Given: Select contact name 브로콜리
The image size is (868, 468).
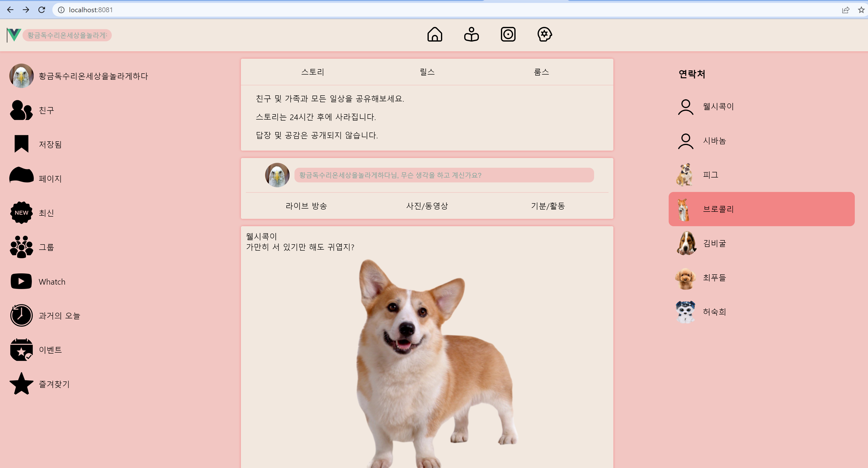Looking at the screenshot, I should (718, 209).
